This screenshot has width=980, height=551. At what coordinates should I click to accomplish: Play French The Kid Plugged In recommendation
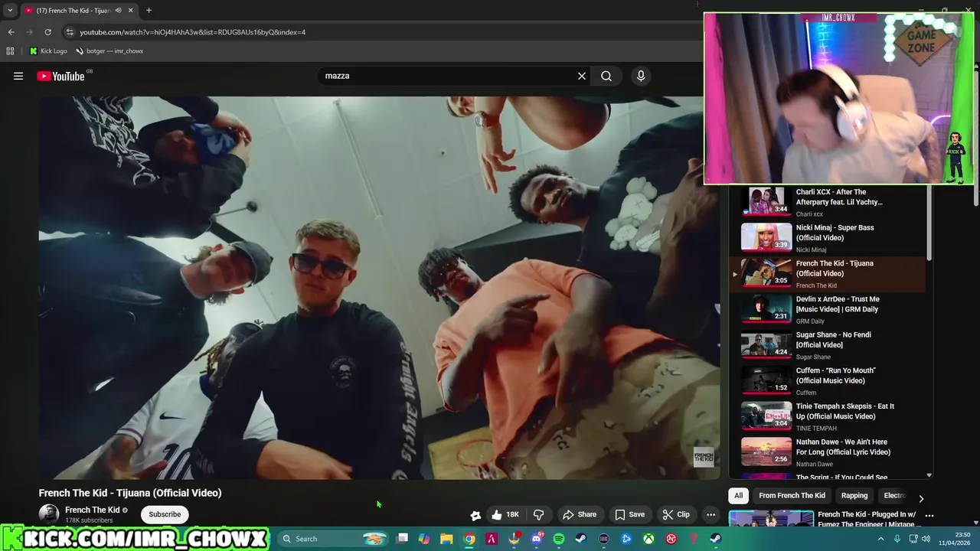(x=771, y=519)
